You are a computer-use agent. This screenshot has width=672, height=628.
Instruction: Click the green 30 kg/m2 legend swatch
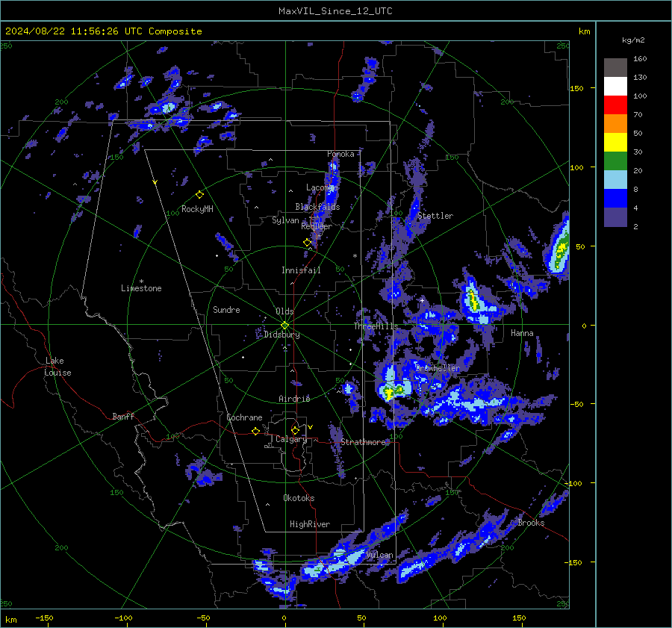[x=615, y=161]
